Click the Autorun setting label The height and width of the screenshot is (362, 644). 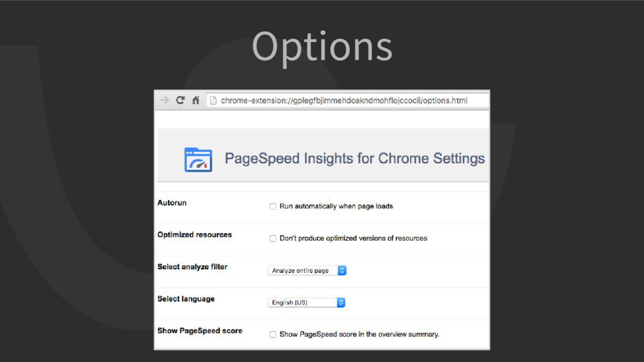tap(172, 203)
